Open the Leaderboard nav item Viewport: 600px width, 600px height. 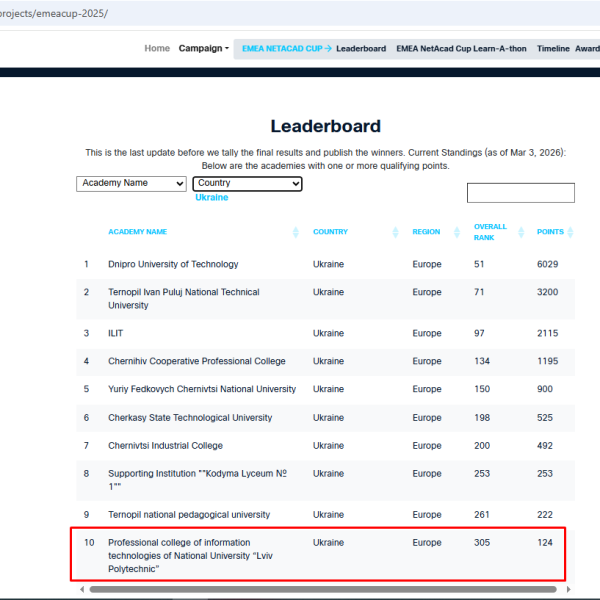tap(360, 48)
